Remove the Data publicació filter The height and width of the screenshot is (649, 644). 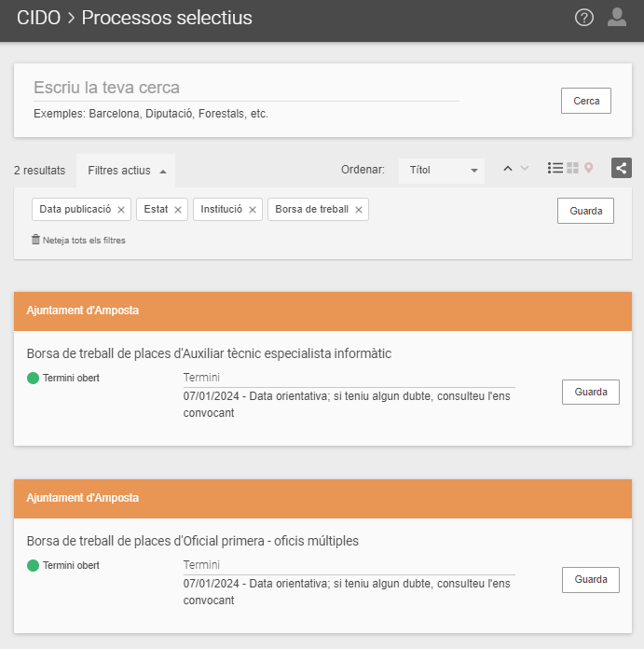click(121, 210)
